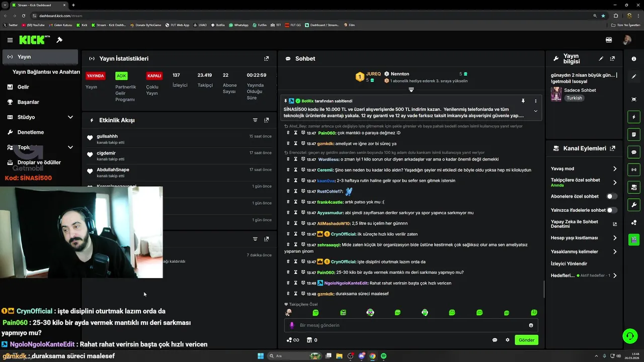Collapse the pinned message chevron
This screenshot has height=362, width=644.
click(535, 111)
